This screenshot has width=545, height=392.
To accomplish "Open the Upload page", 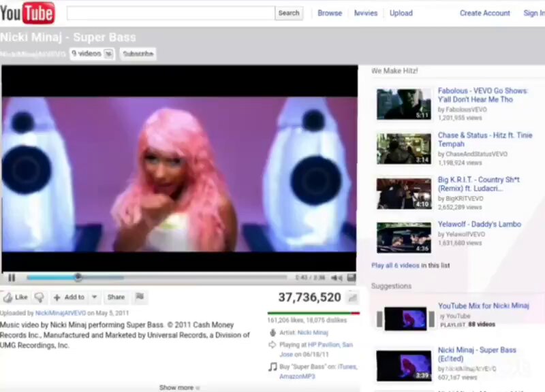I will tap(401, 13).
